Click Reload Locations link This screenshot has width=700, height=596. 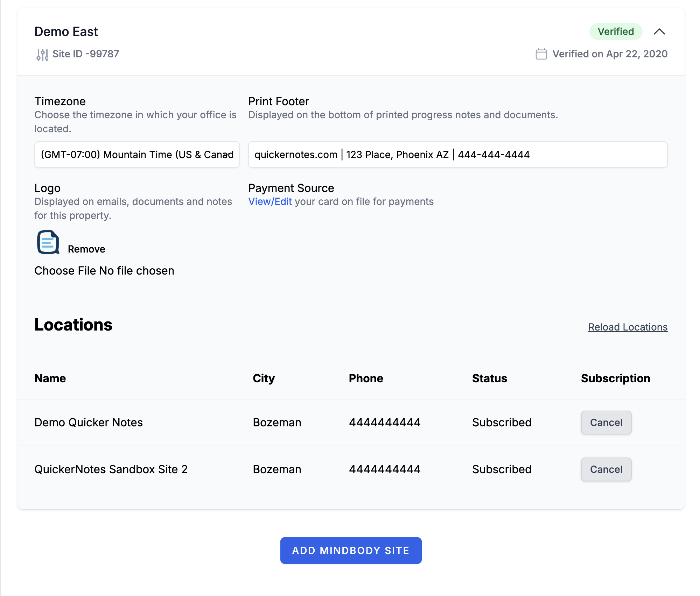click(x=628, y=327)
